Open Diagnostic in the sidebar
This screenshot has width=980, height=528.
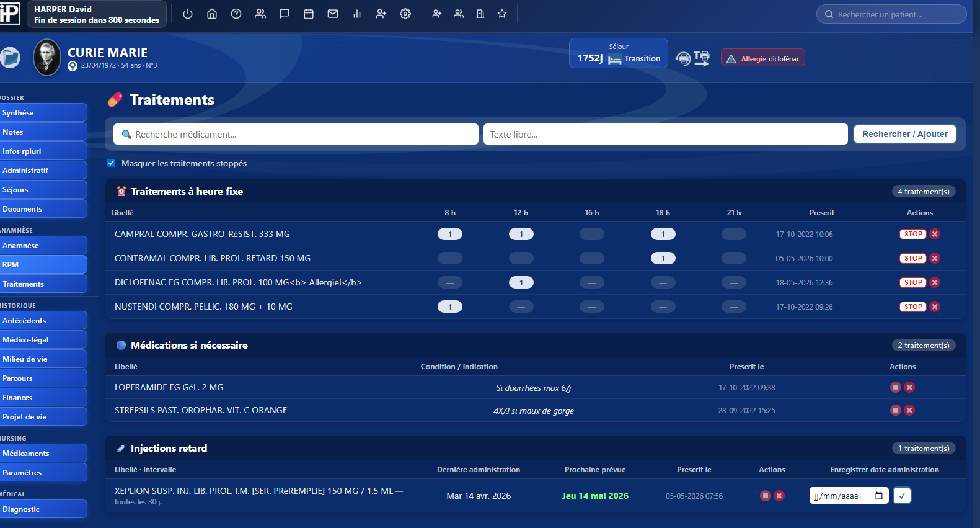click(x=43, y=509)
